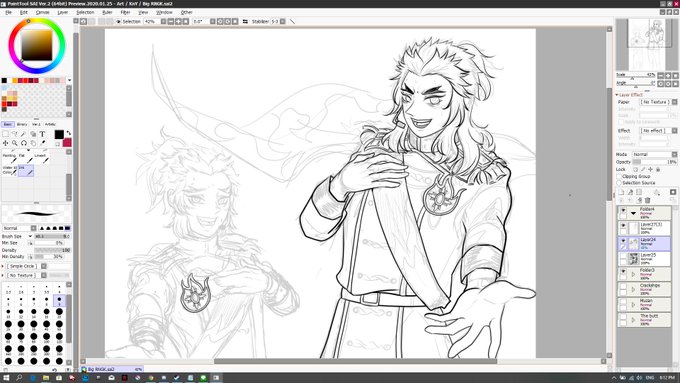The width and height of the screenshot is (680, 383).
Task: Click the zoom out minus button in toolbar
Action: (x=171, y=21)
